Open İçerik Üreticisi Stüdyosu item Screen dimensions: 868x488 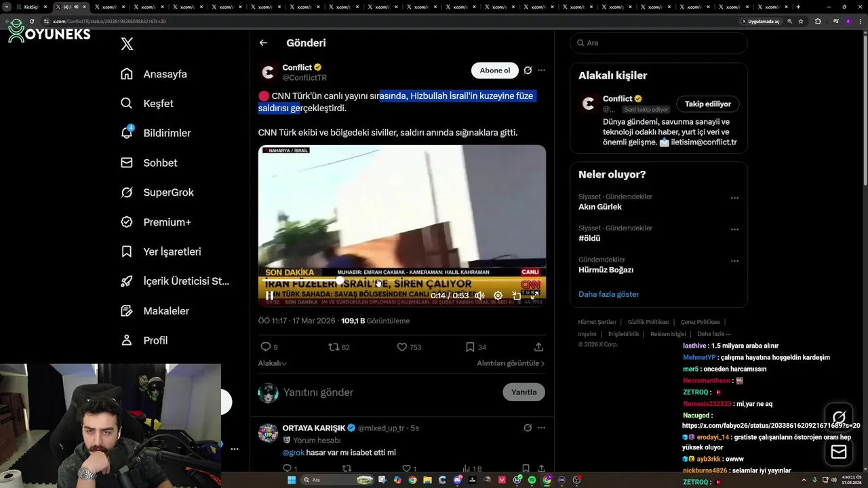(x=175, y=281)
